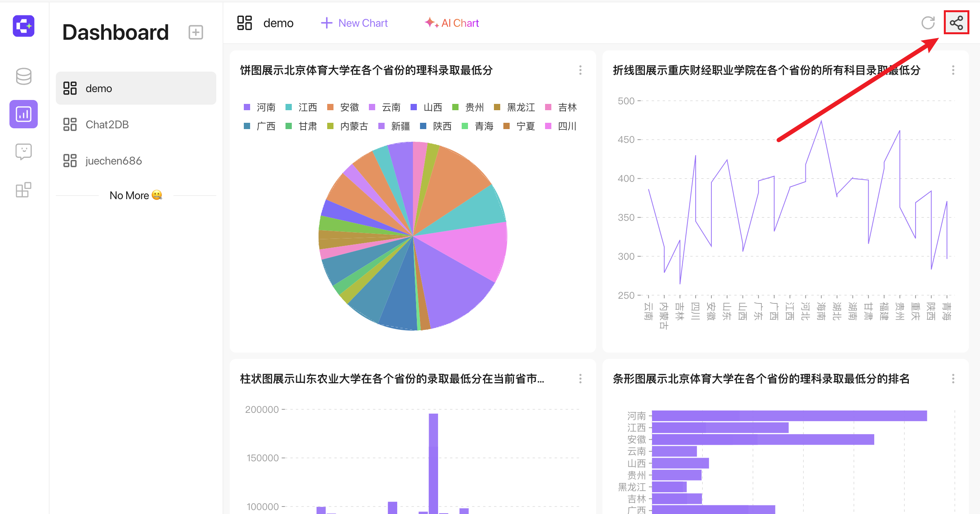Click the column chart title starting 柱状图
980x514 pixels.
tap(392, 379)
